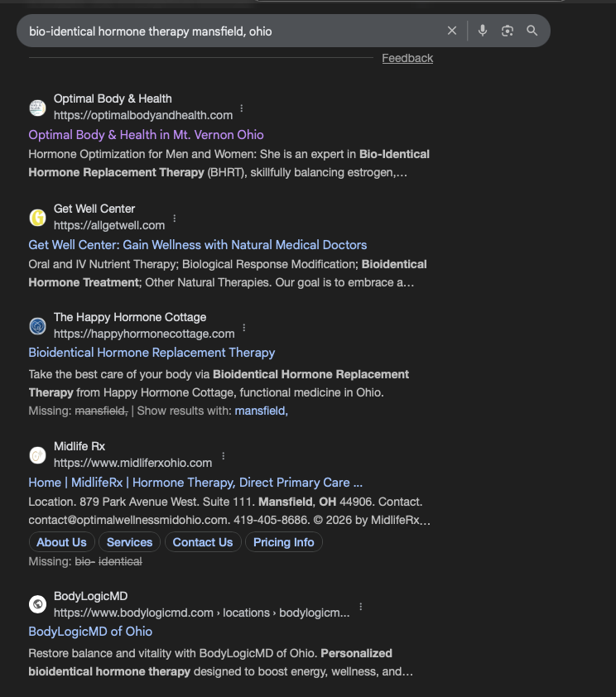Click the Midlife Rx site favicon
Image resolution: width=616 pixels, height=697 pixels.
click(x=37, y=455)
